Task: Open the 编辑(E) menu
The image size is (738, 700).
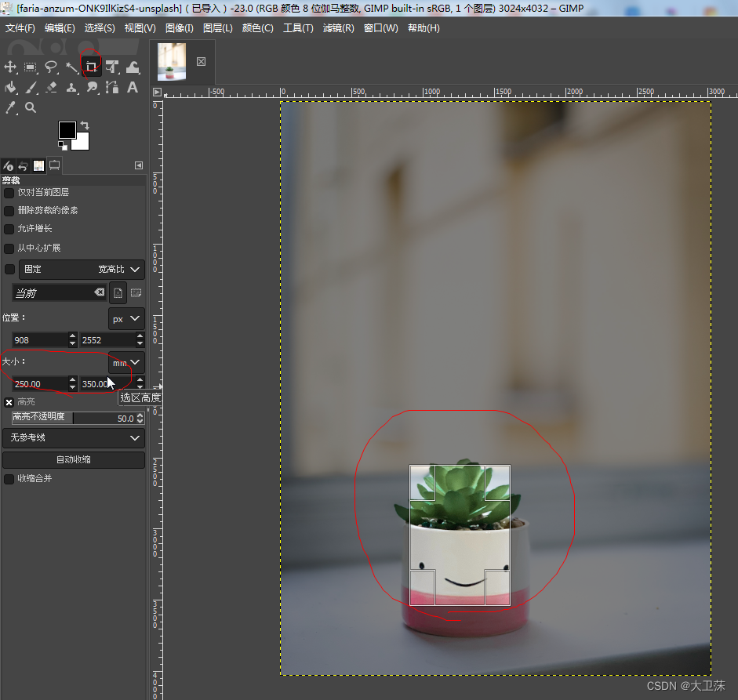Action: click(60, 28)
